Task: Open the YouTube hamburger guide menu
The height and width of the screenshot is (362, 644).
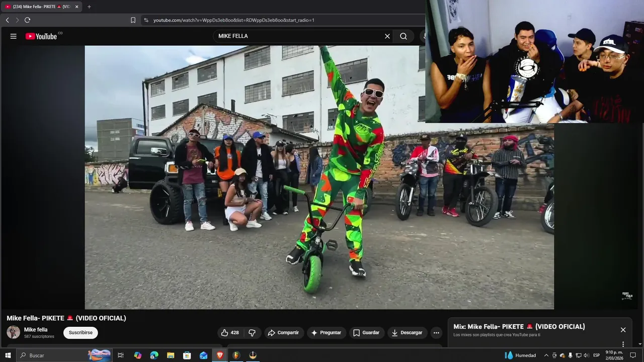Action: 14,36
